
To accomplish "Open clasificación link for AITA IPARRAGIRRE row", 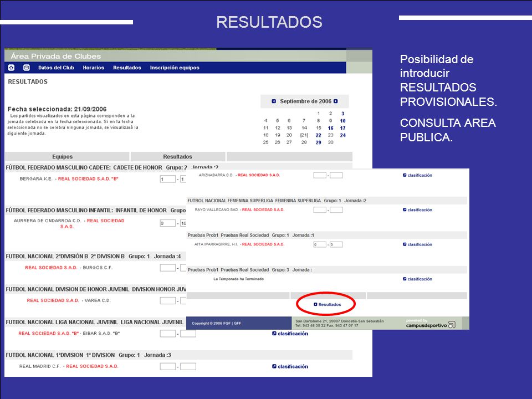I will (420, 244).
